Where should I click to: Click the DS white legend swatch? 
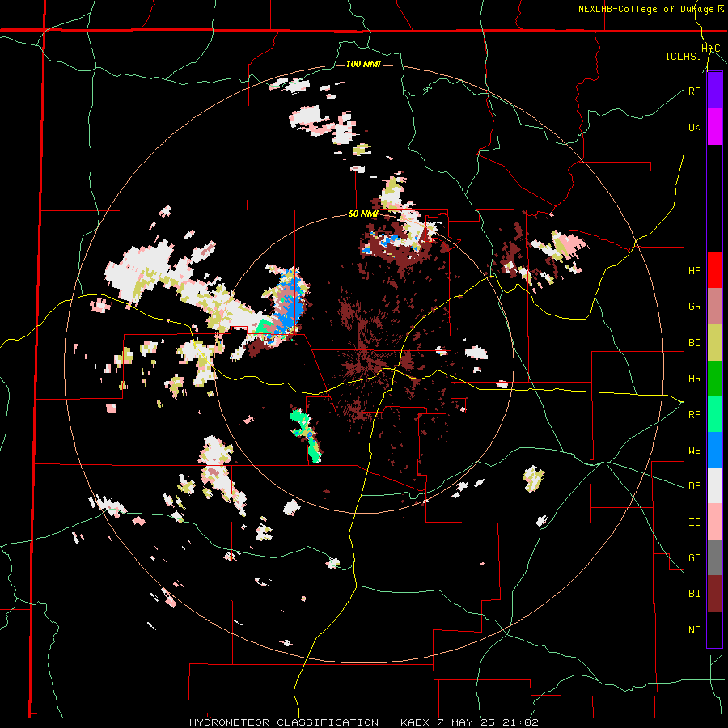pos(714,485)
